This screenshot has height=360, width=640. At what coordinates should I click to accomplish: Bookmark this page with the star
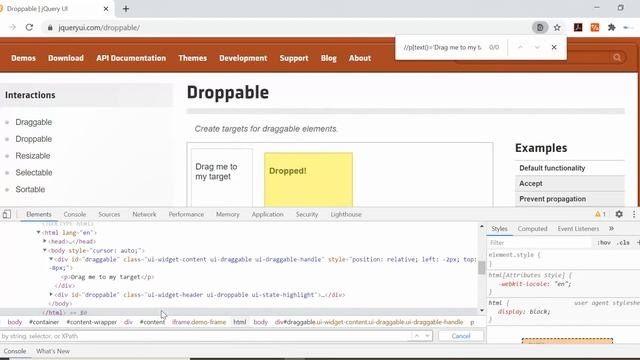coord(557,27)
